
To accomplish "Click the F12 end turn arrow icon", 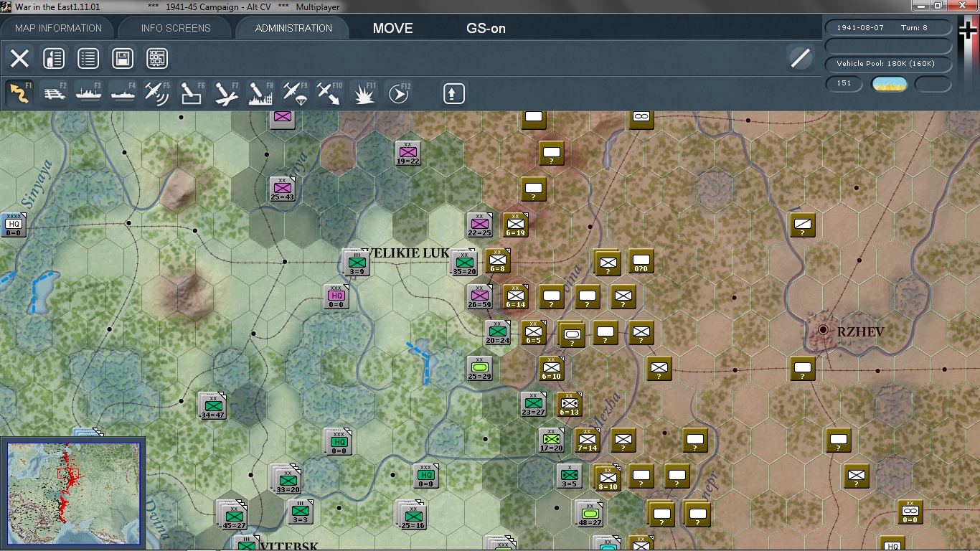I will pos(398,93).
